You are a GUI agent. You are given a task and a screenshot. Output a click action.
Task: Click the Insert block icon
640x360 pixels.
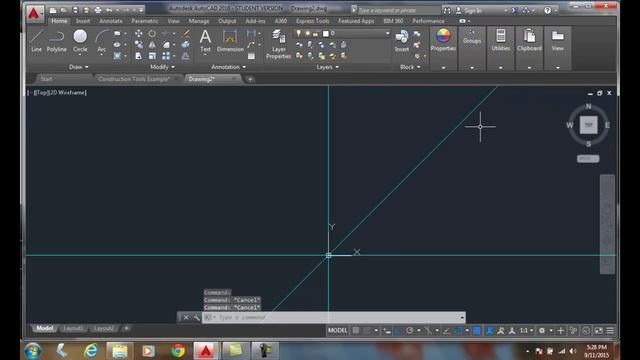pyautogui.click(x=402, y=40)
